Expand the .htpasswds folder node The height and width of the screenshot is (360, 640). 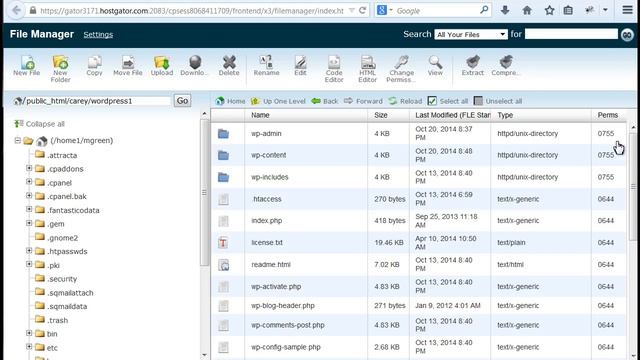coord(29,251)
